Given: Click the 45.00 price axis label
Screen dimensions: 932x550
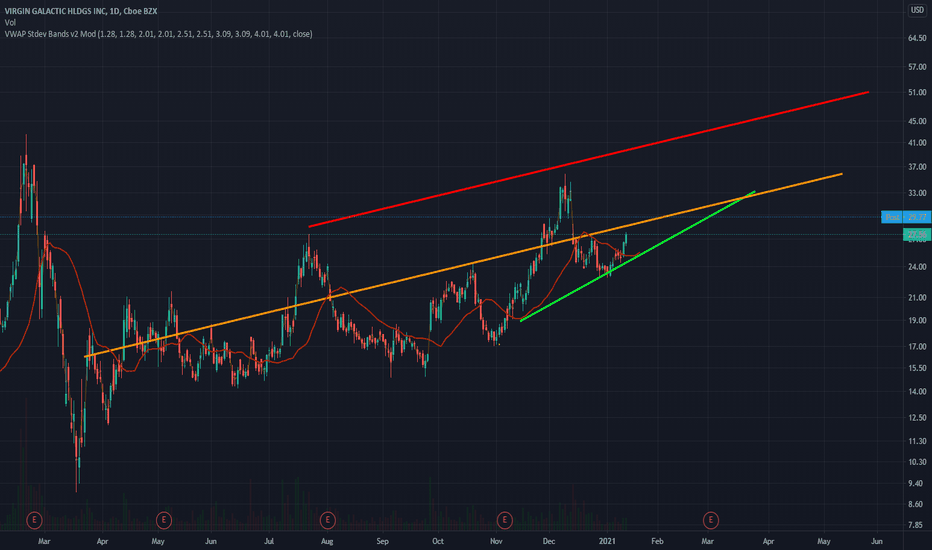Looking at the screenshot, I should [917, 121].
